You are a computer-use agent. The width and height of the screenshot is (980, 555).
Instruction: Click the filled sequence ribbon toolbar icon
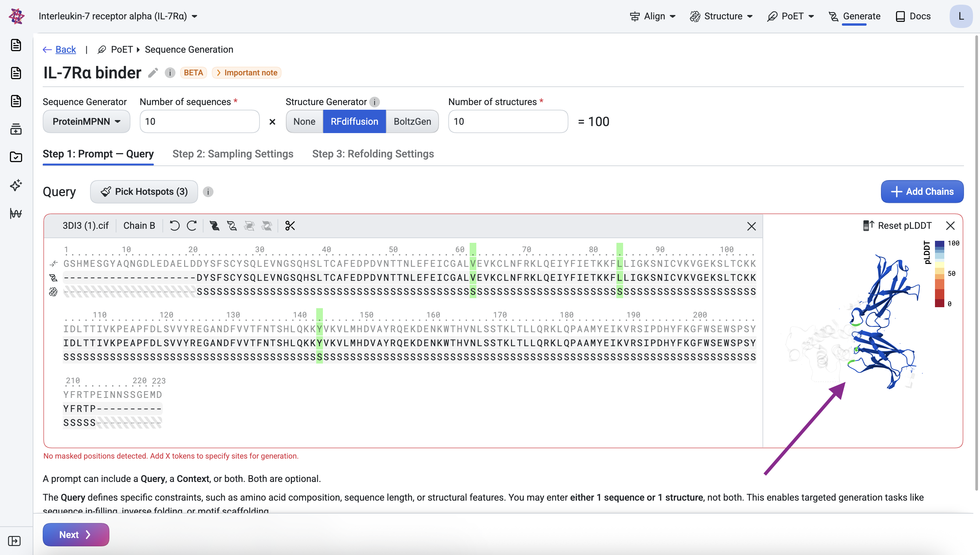(x=214, y=226)
